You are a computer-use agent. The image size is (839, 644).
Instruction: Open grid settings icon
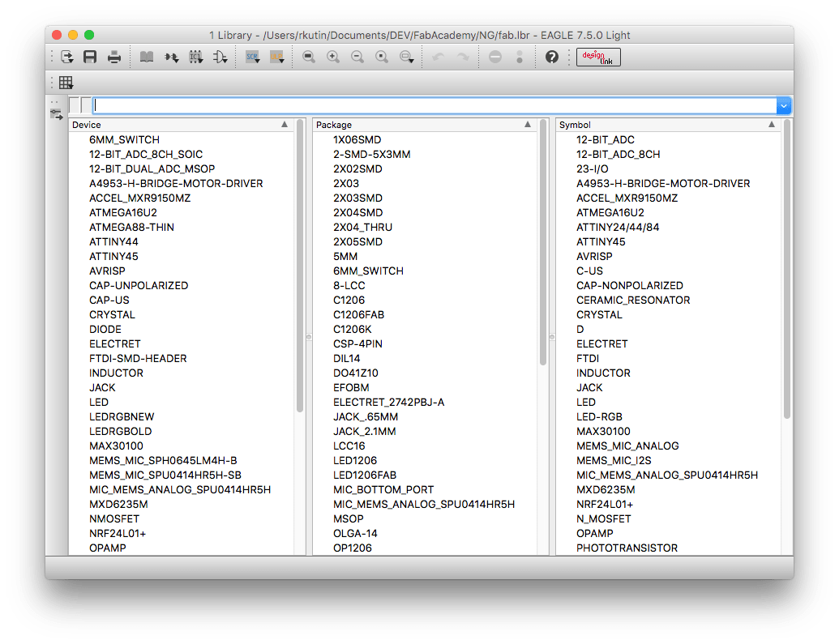[x=66, y=83]
